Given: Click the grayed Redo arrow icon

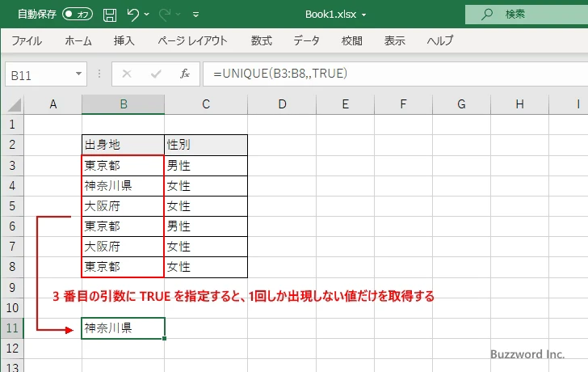Looking at the screenshot, I should 165,15.
